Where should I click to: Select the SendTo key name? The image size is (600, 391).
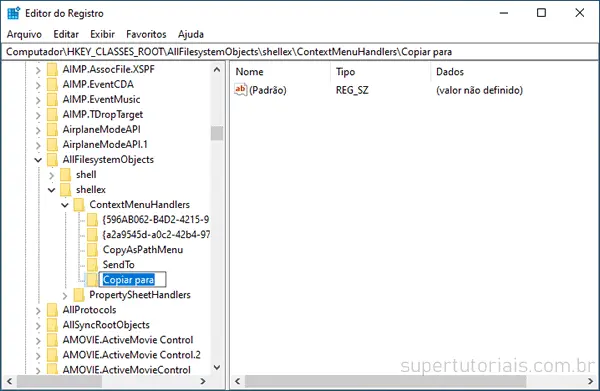click(x=119, y=265)
